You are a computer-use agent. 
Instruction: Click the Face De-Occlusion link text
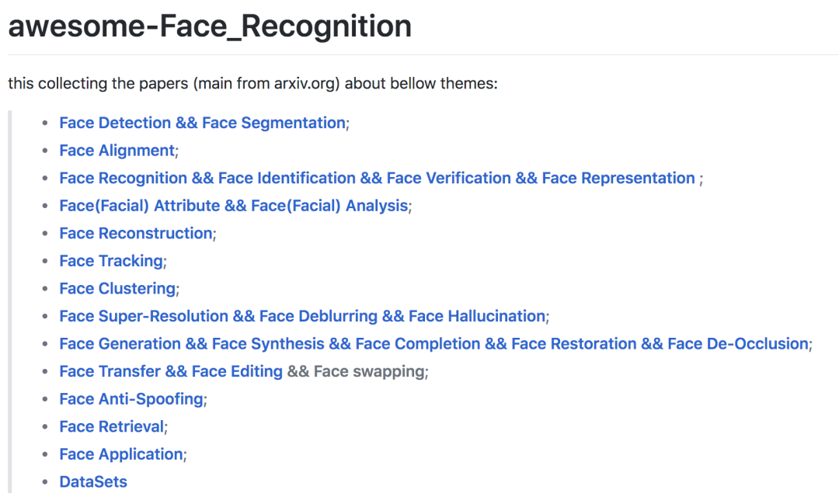coord(738,344)
